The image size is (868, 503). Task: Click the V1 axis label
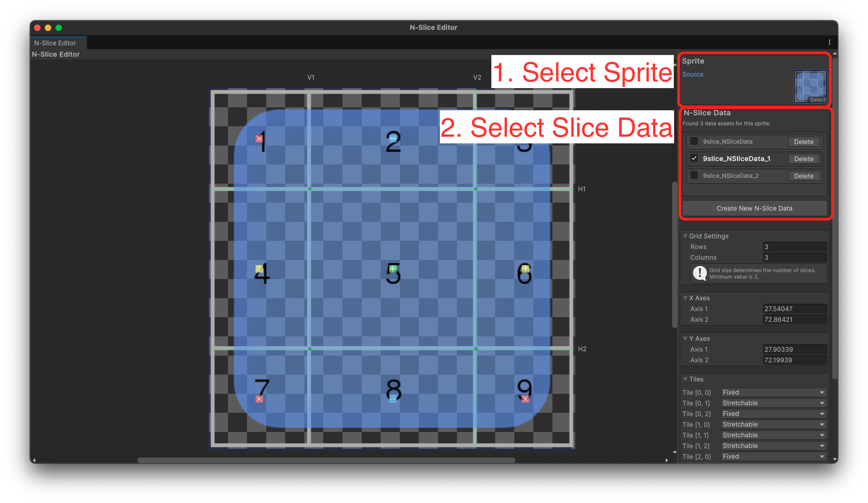311,77
